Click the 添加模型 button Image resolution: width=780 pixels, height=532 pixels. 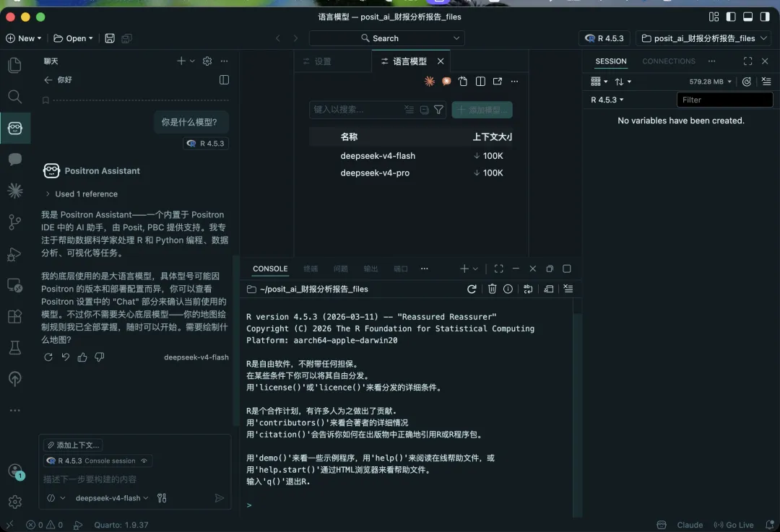tap(482, 110)
